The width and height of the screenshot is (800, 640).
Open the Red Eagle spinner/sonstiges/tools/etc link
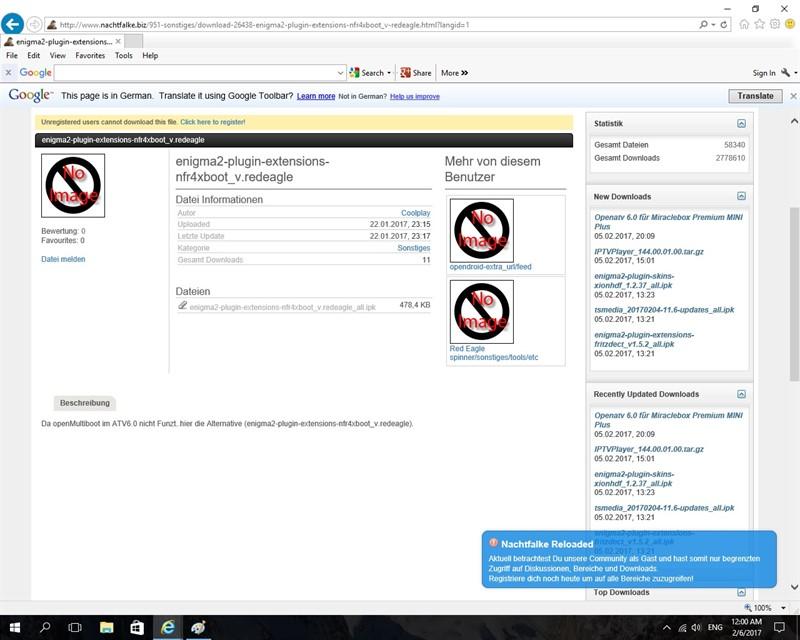tap(493, 353)
